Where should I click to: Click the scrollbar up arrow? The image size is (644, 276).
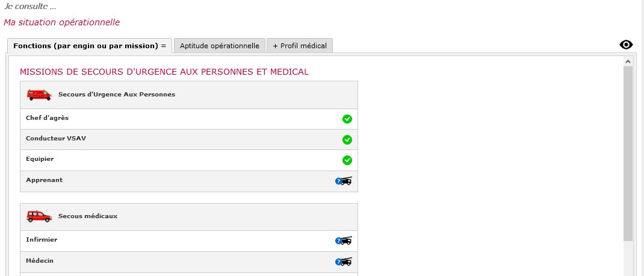[628, 61]
